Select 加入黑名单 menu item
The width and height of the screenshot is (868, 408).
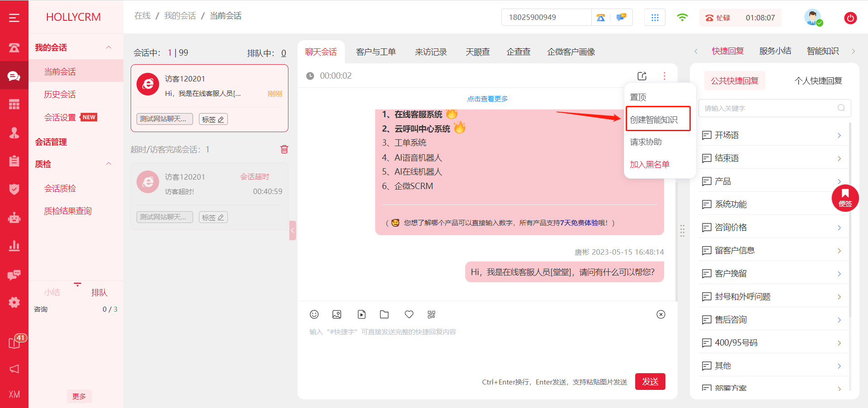[x=650, y=165]
